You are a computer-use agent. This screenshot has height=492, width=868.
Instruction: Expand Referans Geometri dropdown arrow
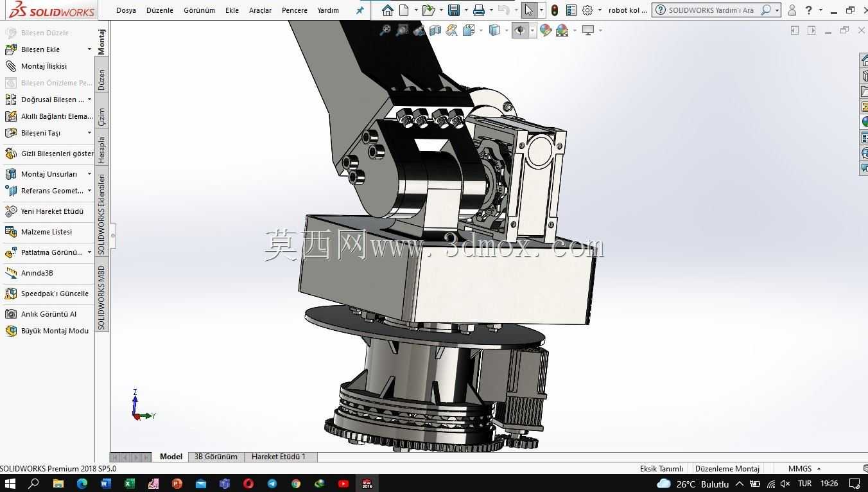click(89, 191)
